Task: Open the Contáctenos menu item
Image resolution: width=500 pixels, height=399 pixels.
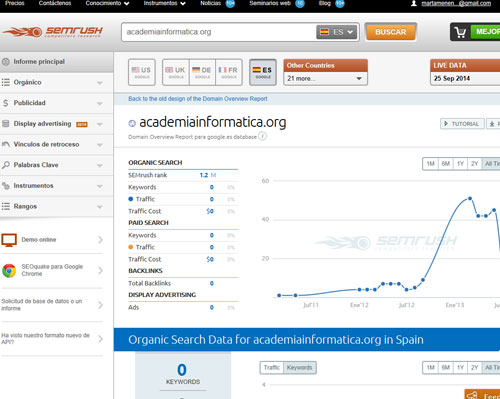Action: tap(55, 3)
